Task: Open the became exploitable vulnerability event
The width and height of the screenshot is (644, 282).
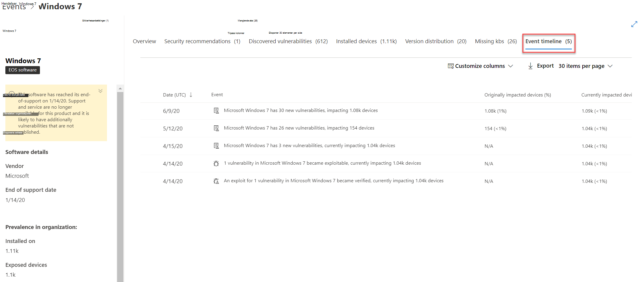Action: [322, 163]
